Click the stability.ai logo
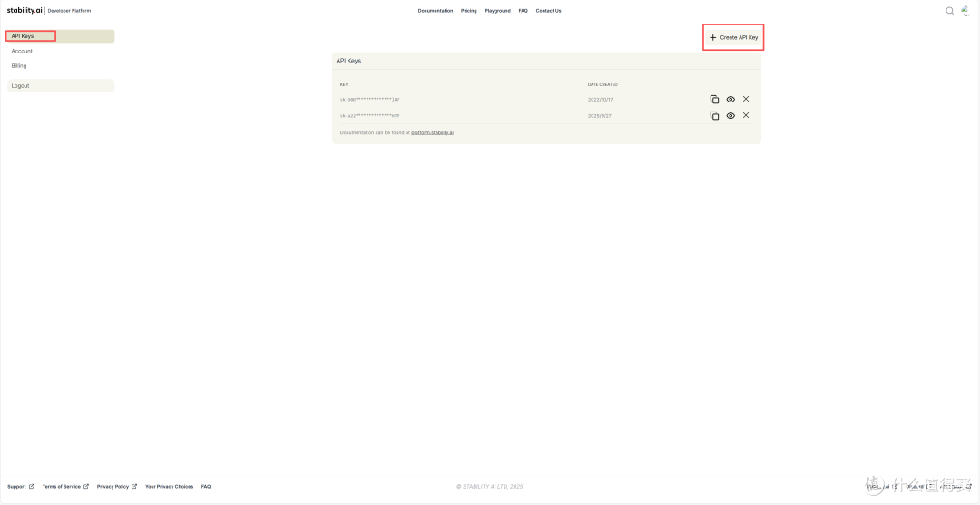The height and width of the screenshot is (505, 980). [25, 11]
